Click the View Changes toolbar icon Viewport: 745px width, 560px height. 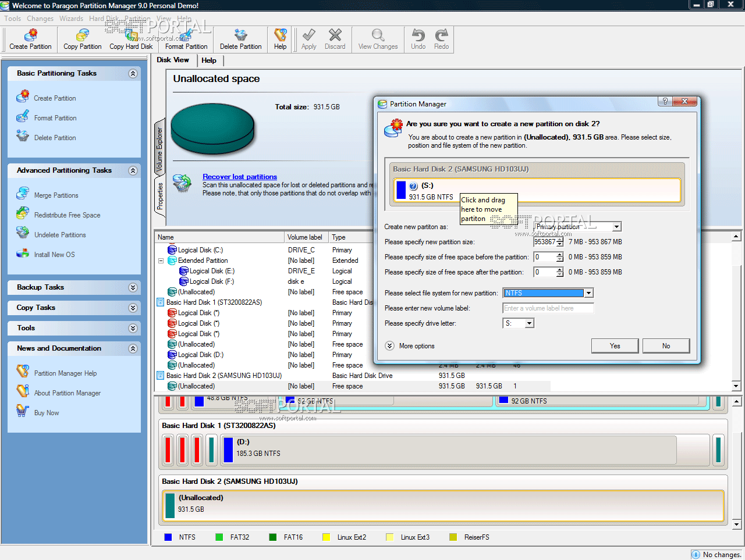point(378,40)
